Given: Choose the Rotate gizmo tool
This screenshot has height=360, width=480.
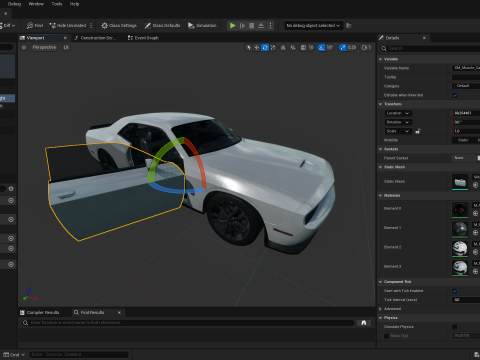Looking at the screenshot, I should 265,48.
